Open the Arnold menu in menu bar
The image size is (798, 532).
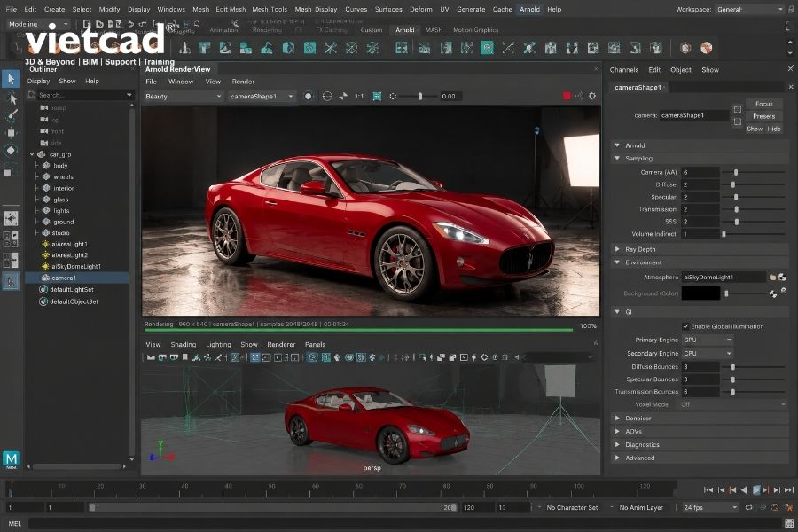click(x=529, y=9)
